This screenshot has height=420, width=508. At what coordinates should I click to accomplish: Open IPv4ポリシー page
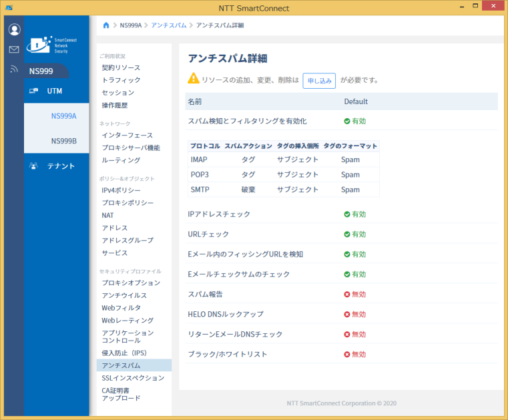click(x=121, y=190)
